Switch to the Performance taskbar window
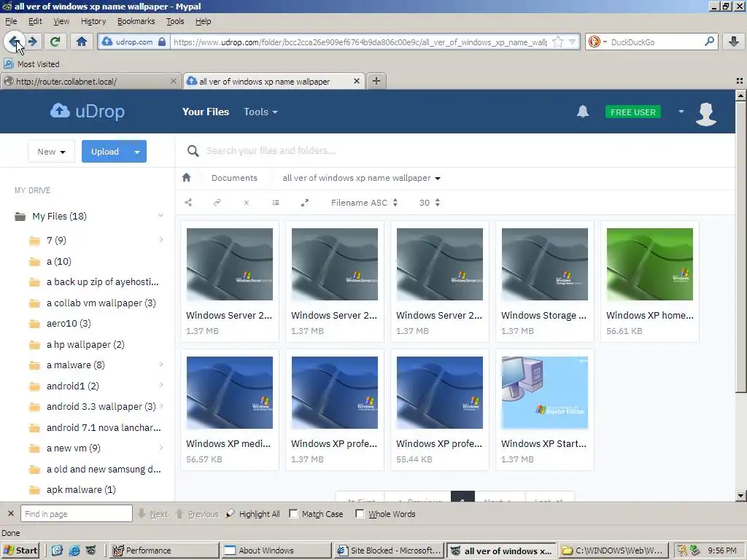This screenshot has width=747, height=560. 164,551
